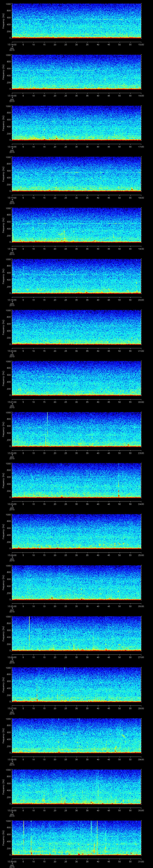The height and width of the screenshot is (868, 153).
Task: Click the 13:30:00 start time label
Action: [12, 861]
